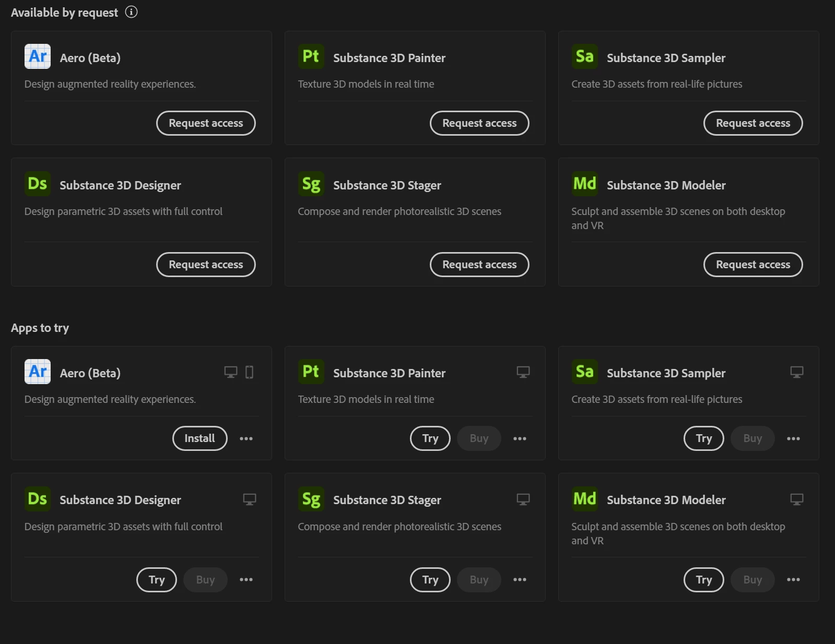Click Buy for Substance 3D Modeler
The width and height of the screenshot is (835, 644).
[752, 580]
